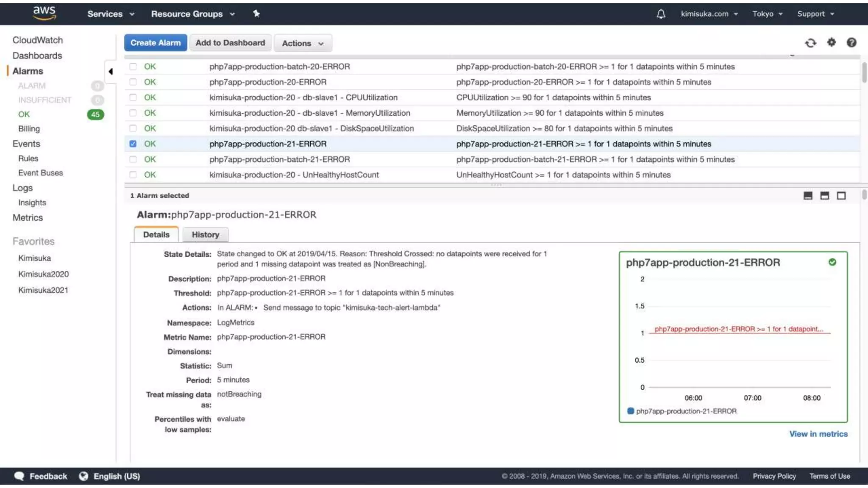This screenshot has width=868, height=488.
Task: Open the help question mark icon
Action: [x=851, y=42]
